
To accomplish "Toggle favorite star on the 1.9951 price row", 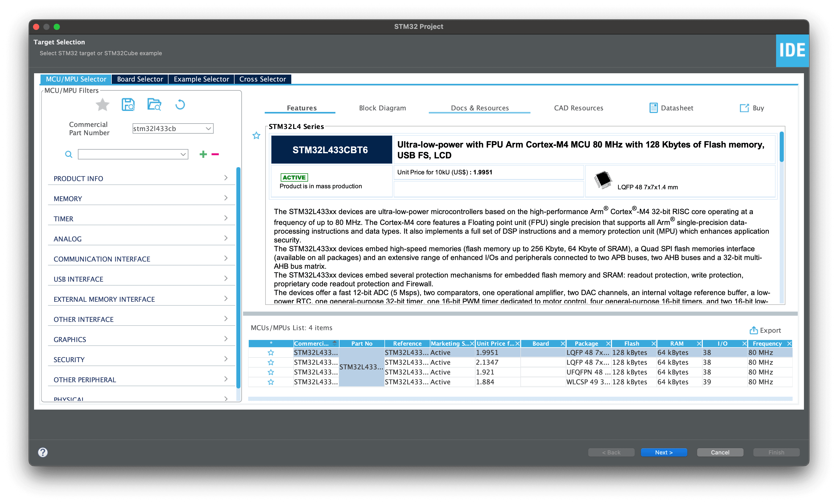I will pyautogui.click(x=271, y=353).
